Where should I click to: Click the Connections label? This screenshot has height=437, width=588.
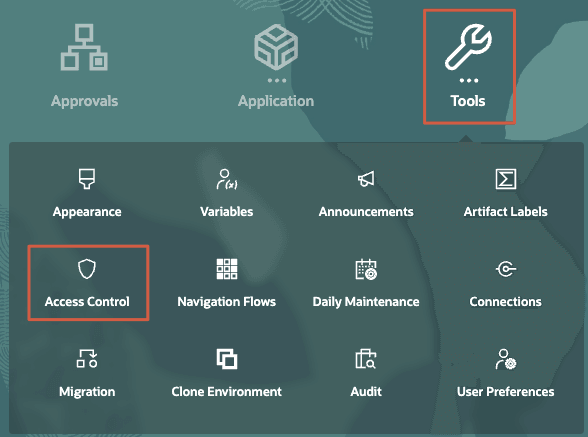click(506, 302)
